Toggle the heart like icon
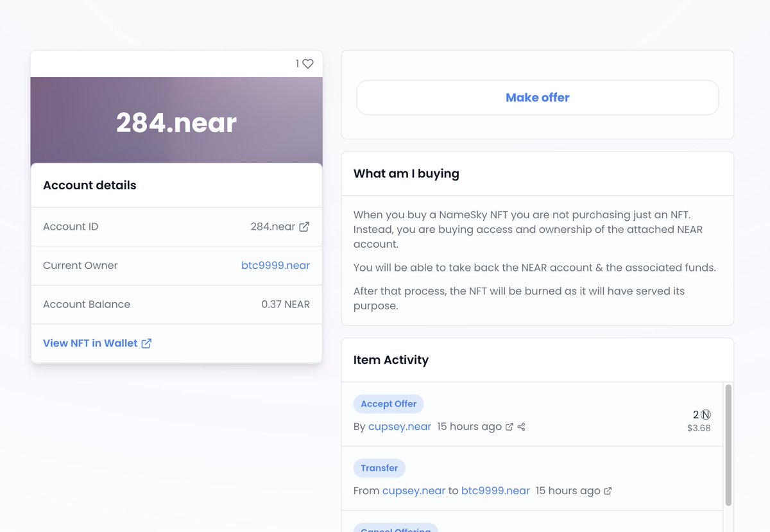Image resolution: width=770 pixels, height=532 pixels. coord(308,64)
